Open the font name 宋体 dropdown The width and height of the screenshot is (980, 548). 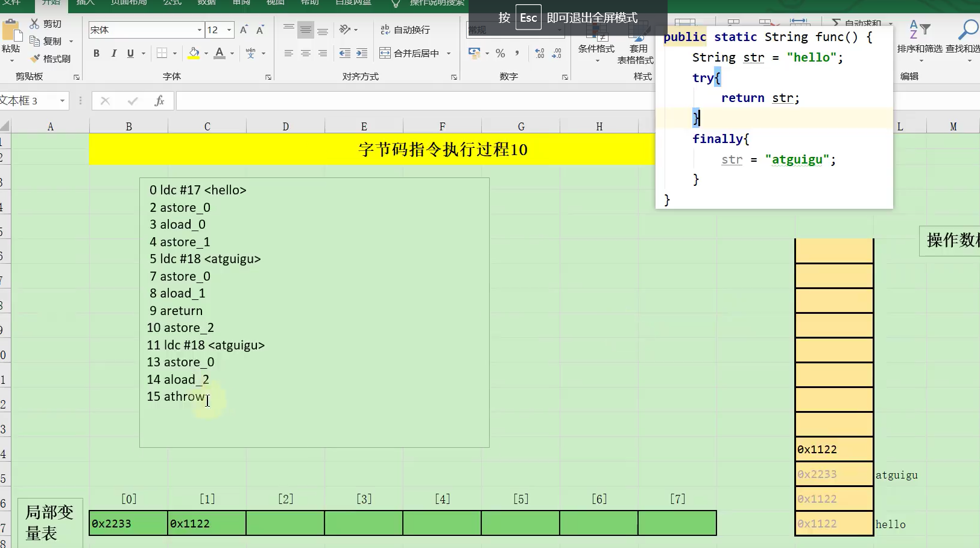(x=199, y=30)
